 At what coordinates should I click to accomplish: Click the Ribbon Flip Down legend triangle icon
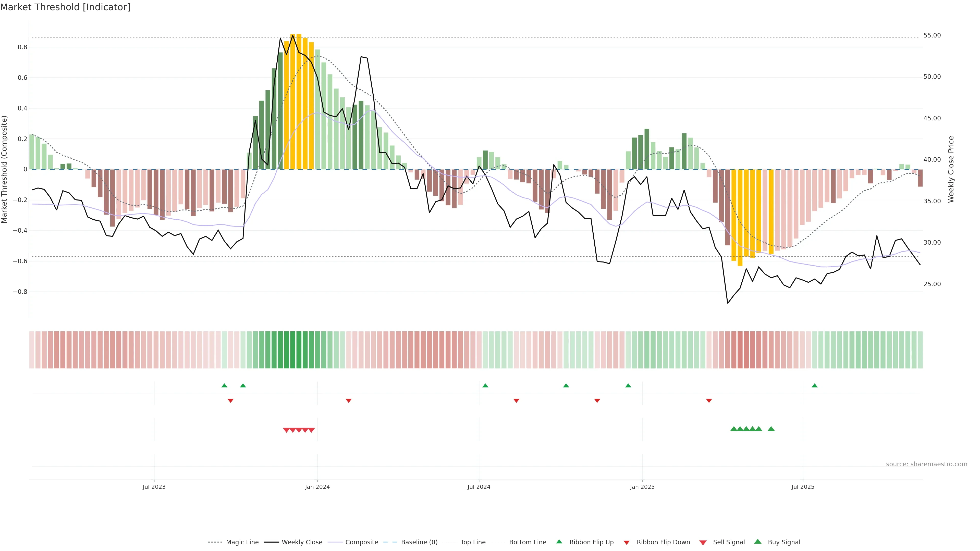627,543
